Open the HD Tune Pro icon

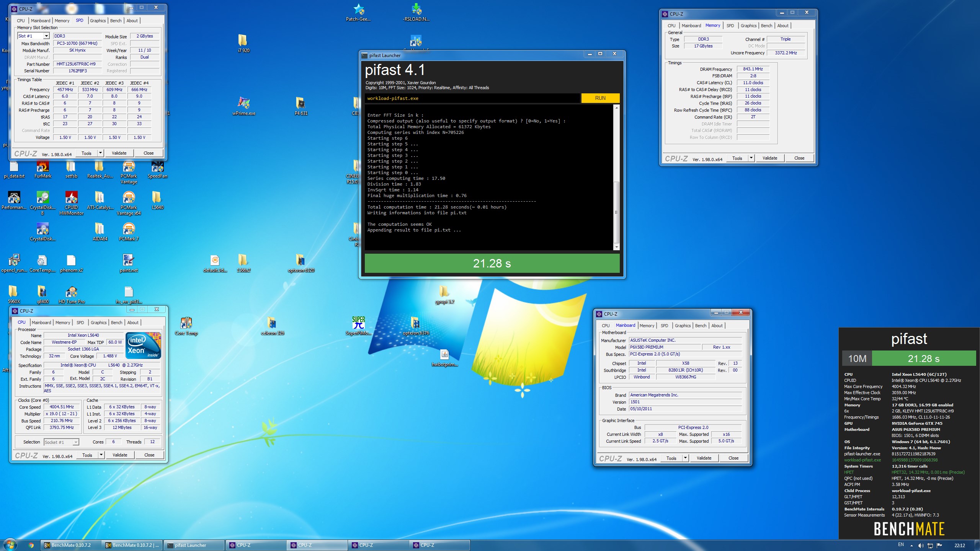click(71, 295)
